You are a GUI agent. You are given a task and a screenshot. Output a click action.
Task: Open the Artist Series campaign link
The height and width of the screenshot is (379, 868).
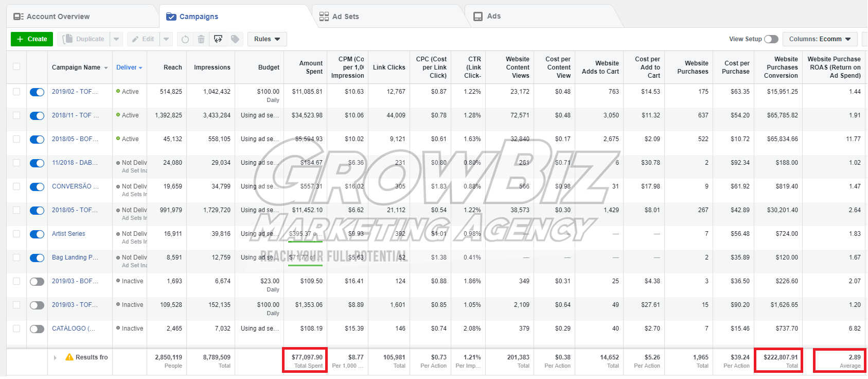(68, 234)
